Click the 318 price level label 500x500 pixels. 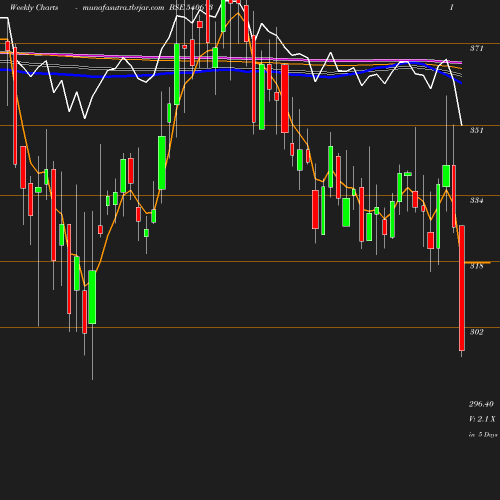pos(476,266)
